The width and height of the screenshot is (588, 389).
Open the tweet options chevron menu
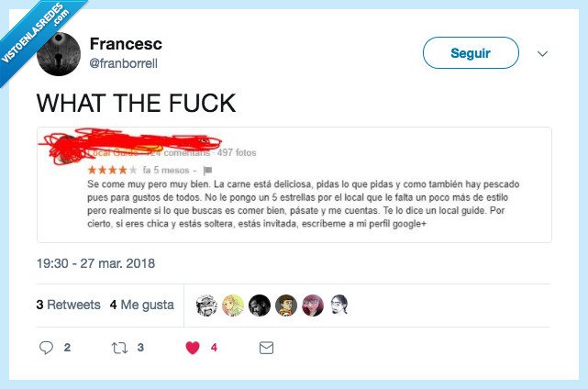(x=542, y=53)
